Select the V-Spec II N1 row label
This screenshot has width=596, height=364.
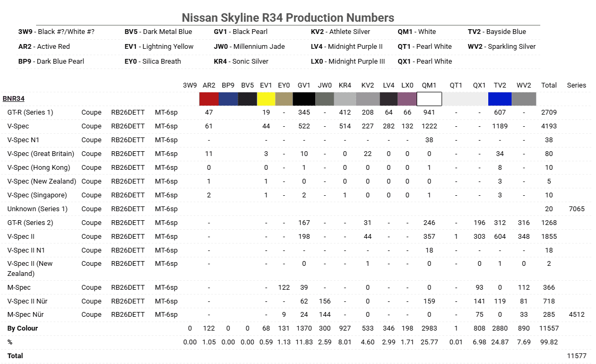point(26,250)
